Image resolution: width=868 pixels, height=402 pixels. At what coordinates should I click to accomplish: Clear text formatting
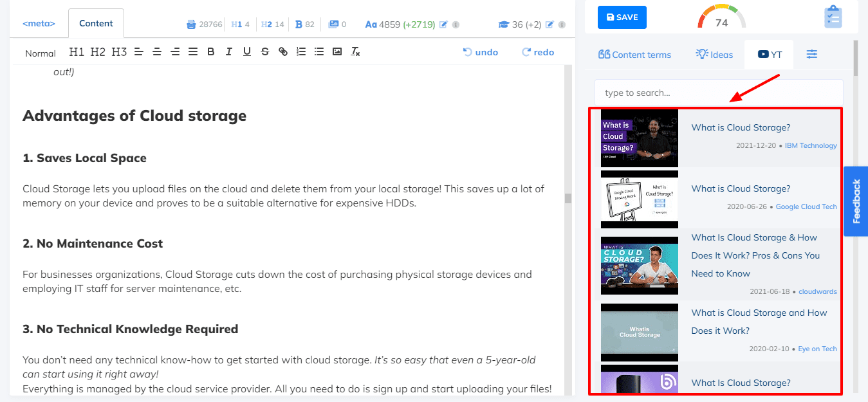coord(355,52)
